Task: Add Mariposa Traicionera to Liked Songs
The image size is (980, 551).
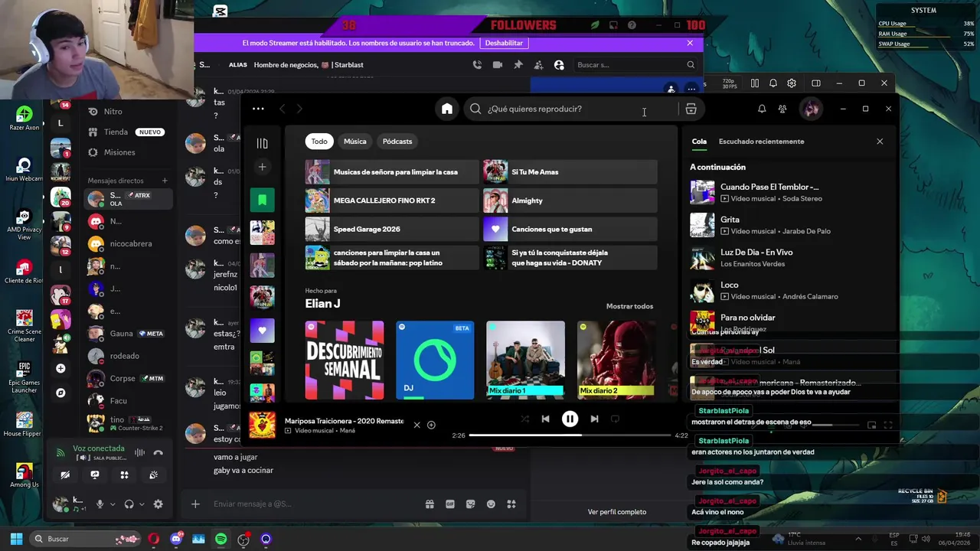Action: tap(431, 425)
